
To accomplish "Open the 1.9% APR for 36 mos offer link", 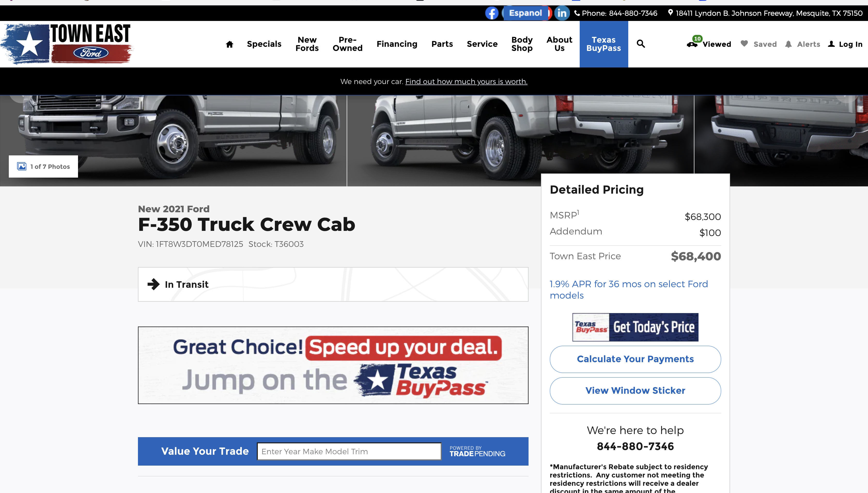I will click(629, 290).
